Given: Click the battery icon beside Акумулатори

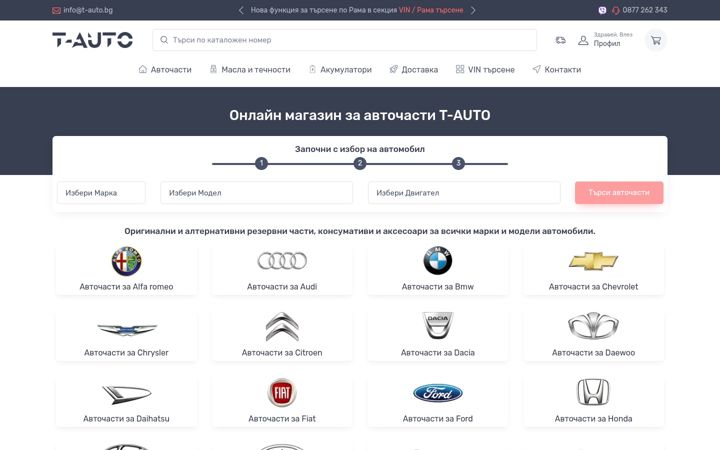Looking at the screenshot, I should 312,69.
